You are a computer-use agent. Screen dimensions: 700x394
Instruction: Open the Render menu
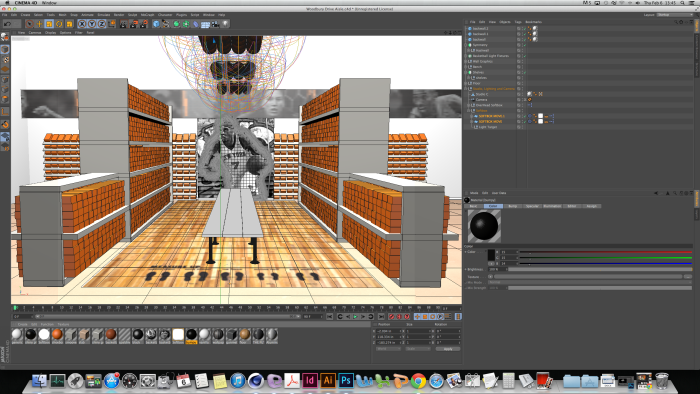[119, 15]
